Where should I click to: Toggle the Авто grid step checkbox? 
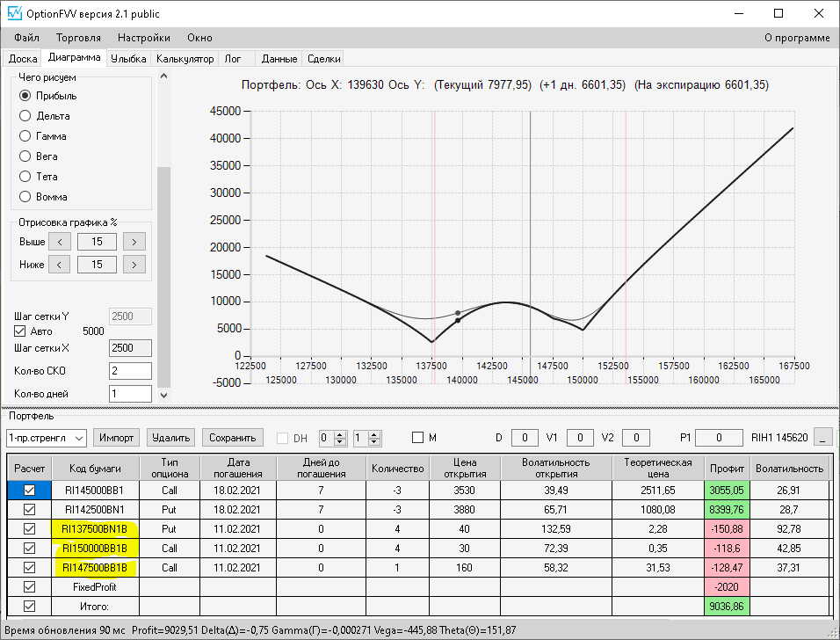point(20,331)
